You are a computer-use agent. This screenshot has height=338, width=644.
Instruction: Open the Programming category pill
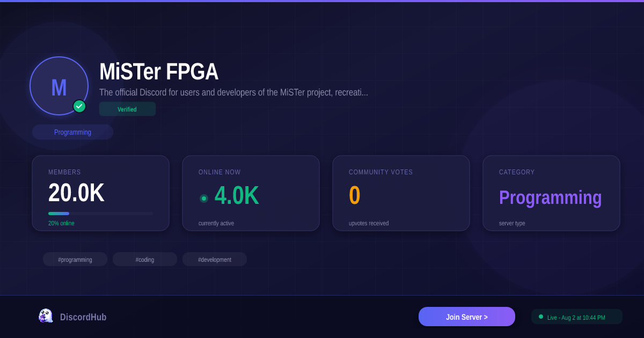point(72,132)
